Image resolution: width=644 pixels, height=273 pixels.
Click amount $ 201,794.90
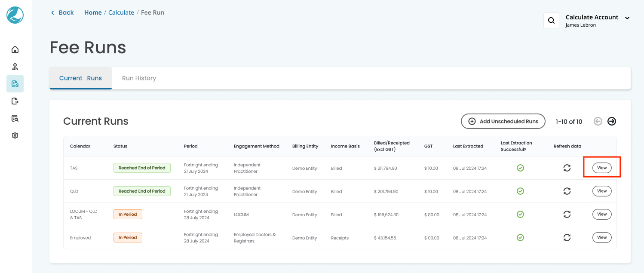coord(386,192)
